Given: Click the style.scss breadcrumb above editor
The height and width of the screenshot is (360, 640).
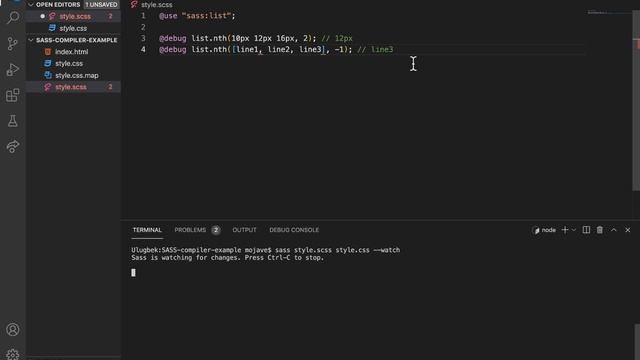Looking at the screenshot, I should click(x=156, y=5).
